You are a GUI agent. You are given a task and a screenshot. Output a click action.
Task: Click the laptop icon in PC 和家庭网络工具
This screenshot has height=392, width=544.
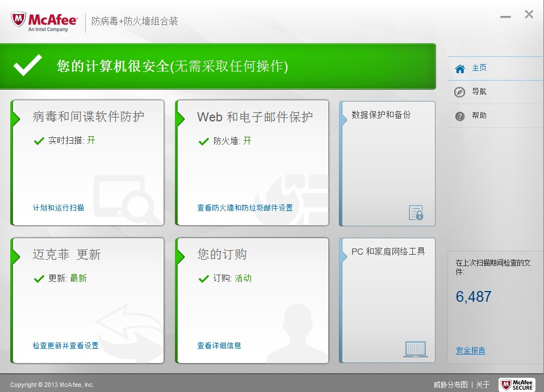[416, 349]
